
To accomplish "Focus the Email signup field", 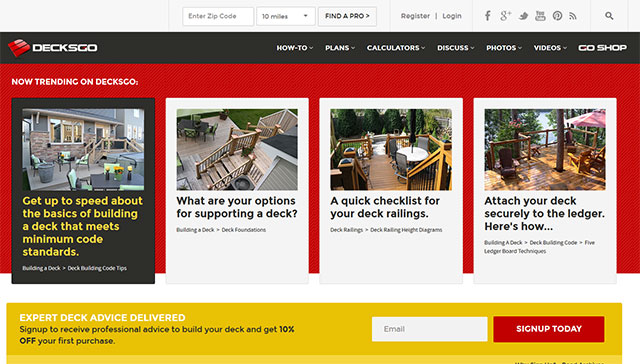I will 429,329.
